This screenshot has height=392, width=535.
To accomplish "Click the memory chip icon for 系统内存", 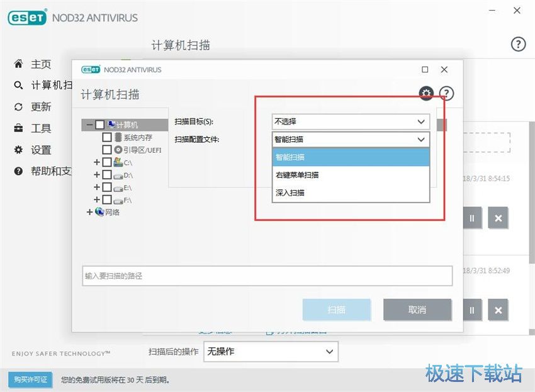I will [x=118, y=137].
